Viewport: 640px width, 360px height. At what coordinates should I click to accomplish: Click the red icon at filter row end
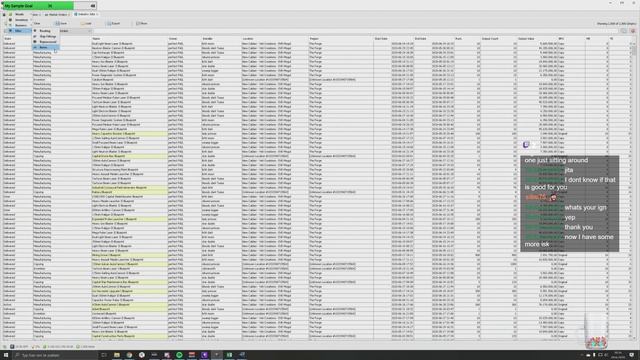click(633, 31)
